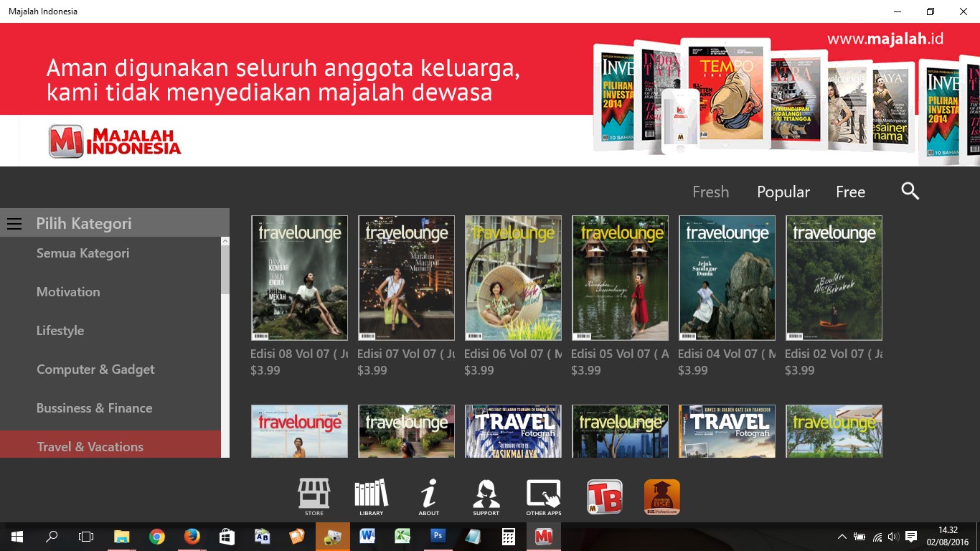Open the Store icon in bottom bar
Viewport: 980px width, 551px height.
pyautogui.click(x=314, y=497)
